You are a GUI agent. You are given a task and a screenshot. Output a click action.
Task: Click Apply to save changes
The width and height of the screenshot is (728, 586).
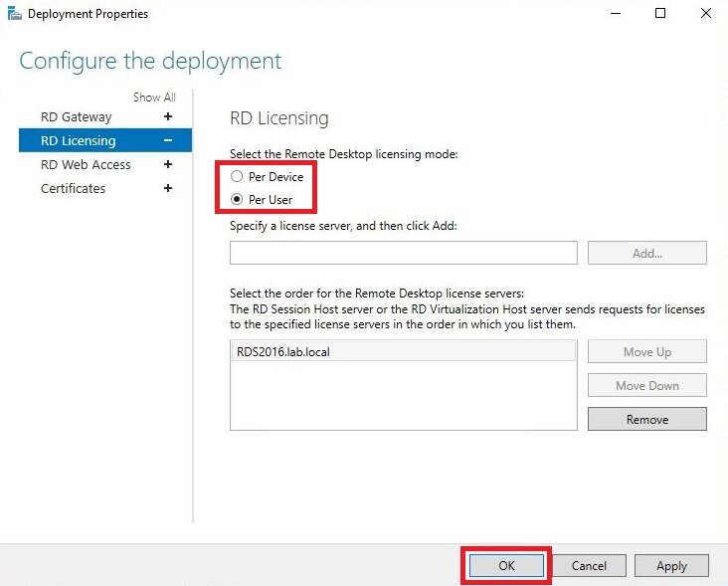(x=671, y=565)
